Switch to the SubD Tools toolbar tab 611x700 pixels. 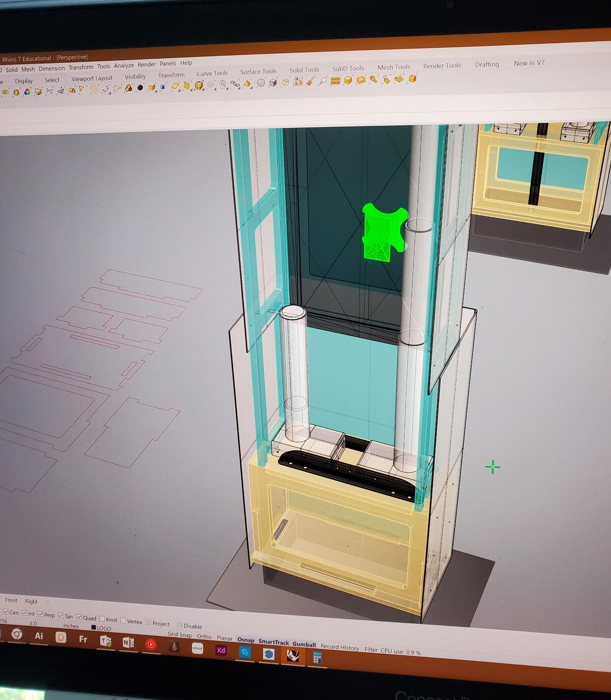pyautogui.click(x=348, y=68)
